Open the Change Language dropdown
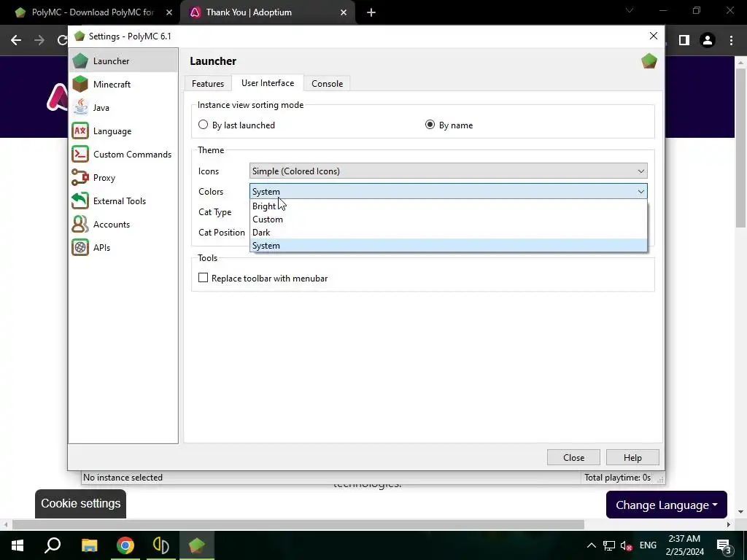This screenshot has height=560, width=747. point(667,505)
